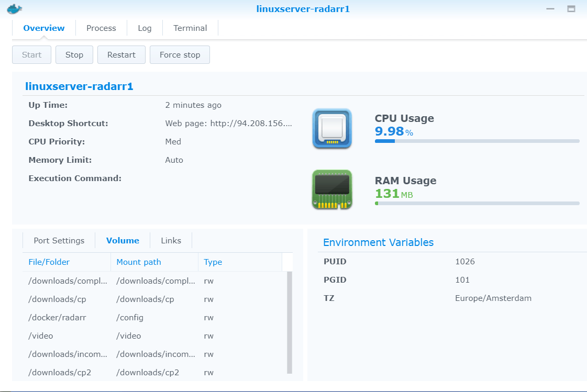
Task: Click the Docker whale icon in title bar
Action: [x=15, y=9]
